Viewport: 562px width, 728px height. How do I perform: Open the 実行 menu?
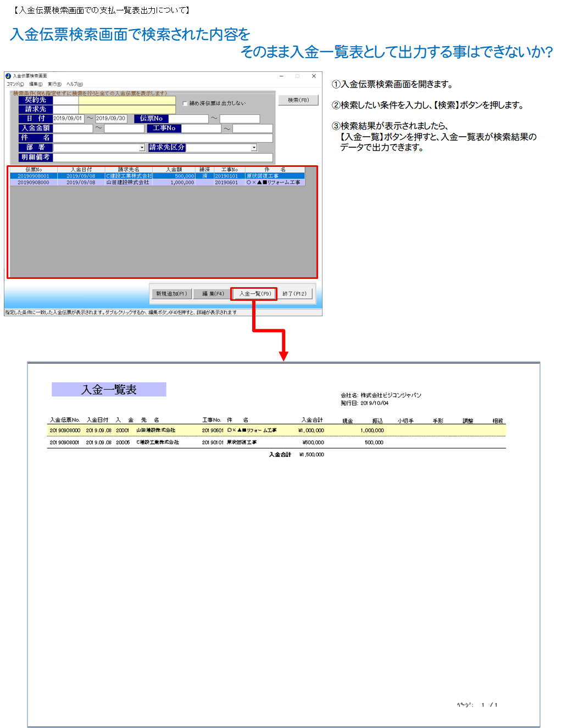54,84
